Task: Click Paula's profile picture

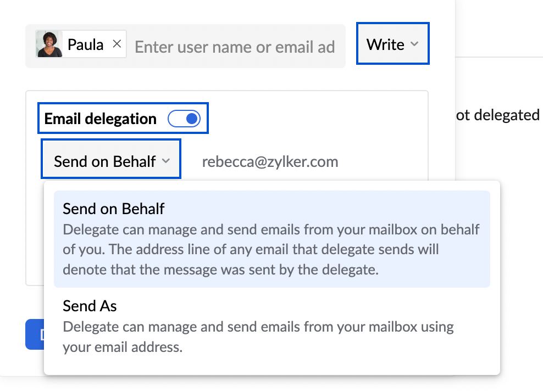Action: [48, 44]
